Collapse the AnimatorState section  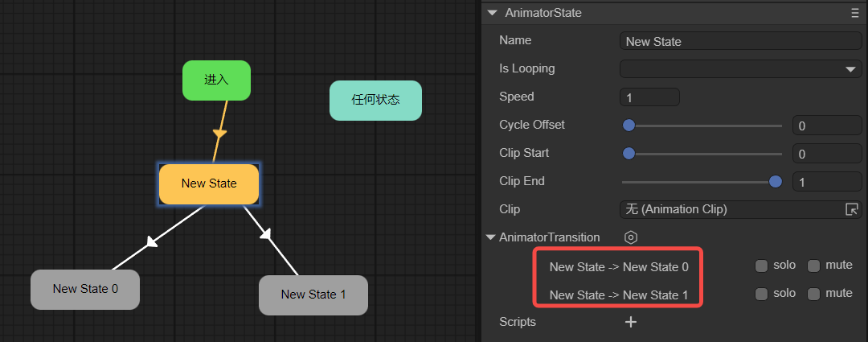pos(492,13)
